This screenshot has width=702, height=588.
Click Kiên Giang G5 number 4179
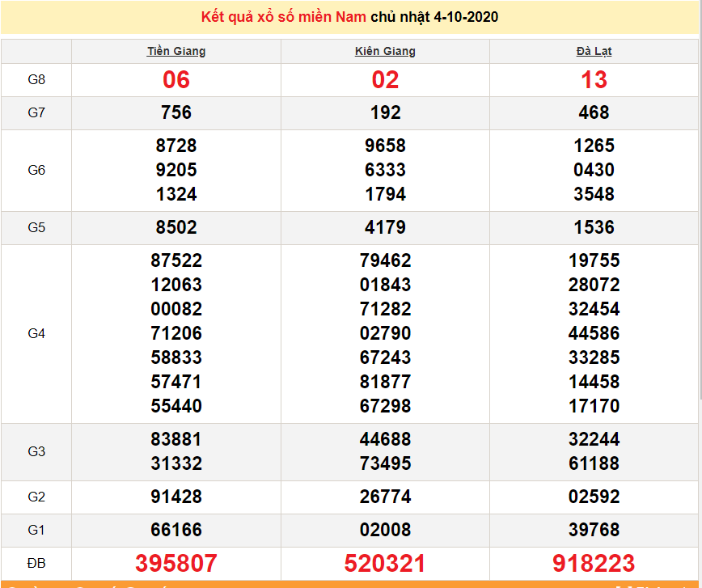385,227
